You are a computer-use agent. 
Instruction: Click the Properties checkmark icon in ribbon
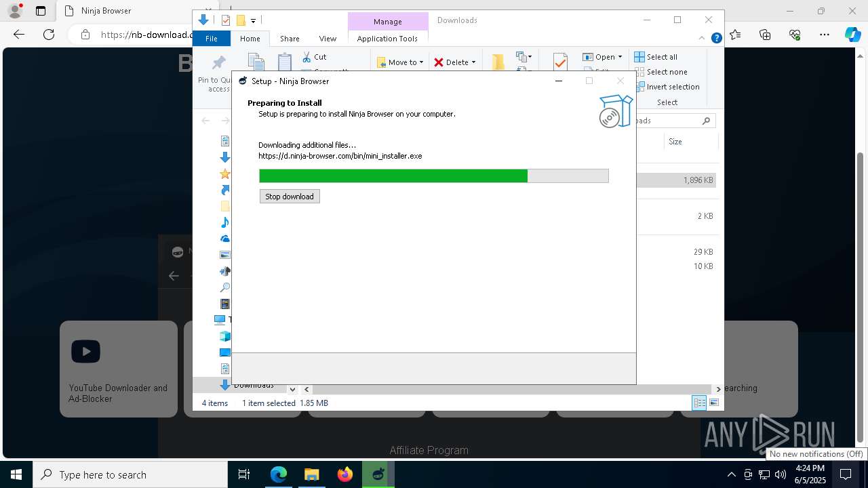560,62
